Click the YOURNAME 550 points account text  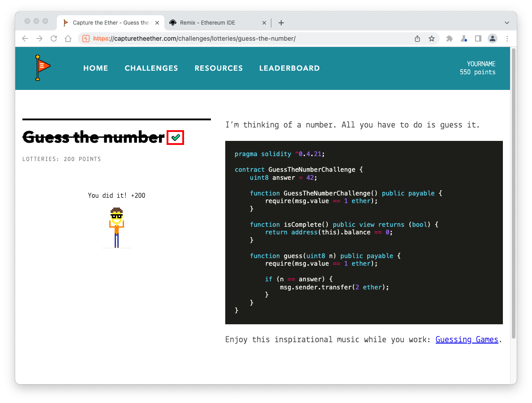click(477, 68)
